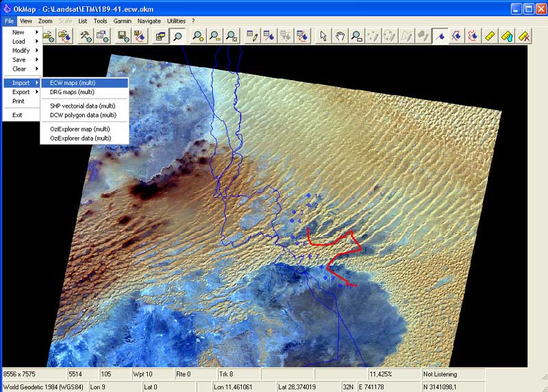Select OziExplorer data (multi)

pos(84,138)
